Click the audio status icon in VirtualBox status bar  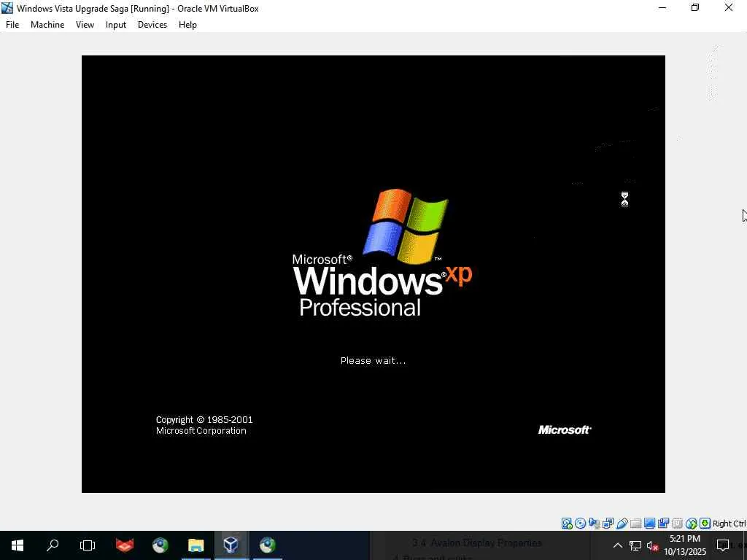[x=594, y=524]
